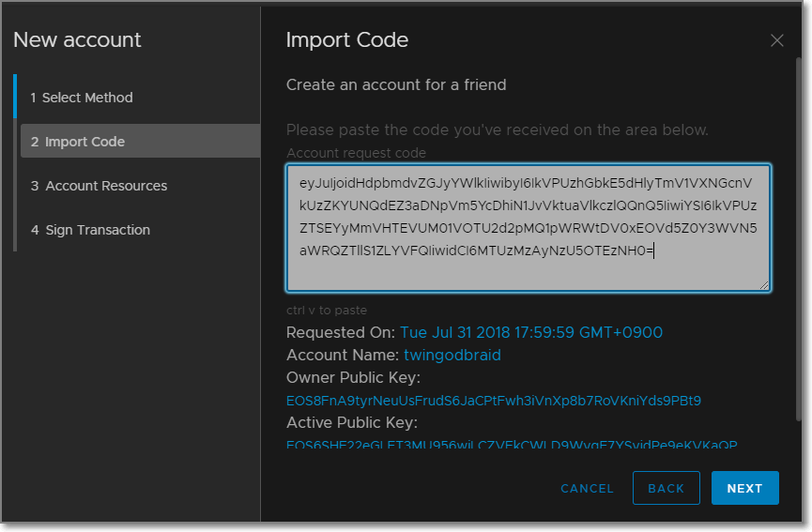Close the Import Code dialog with X
The height and width of the screenshot is (532, 812).
tap(776, 40)
